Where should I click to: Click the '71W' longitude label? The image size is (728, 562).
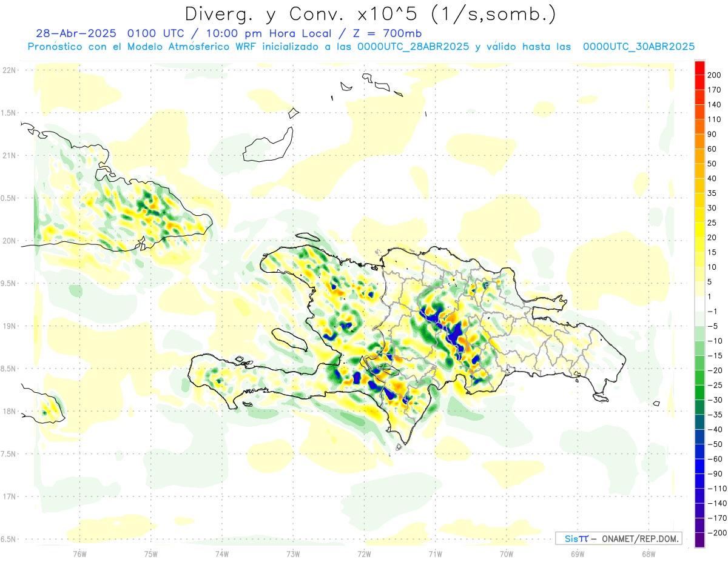(x=435, y=554)
